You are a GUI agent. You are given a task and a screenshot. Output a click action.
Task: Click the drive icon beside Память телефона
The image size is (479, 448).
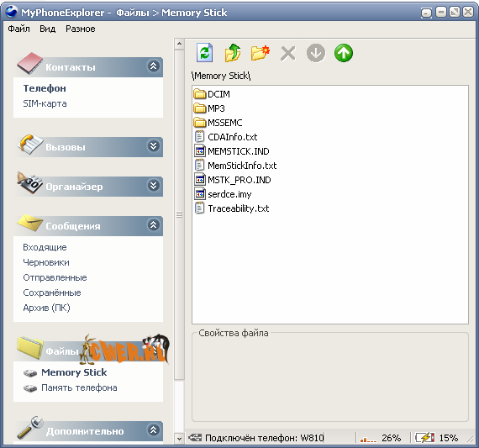[30, 388]
